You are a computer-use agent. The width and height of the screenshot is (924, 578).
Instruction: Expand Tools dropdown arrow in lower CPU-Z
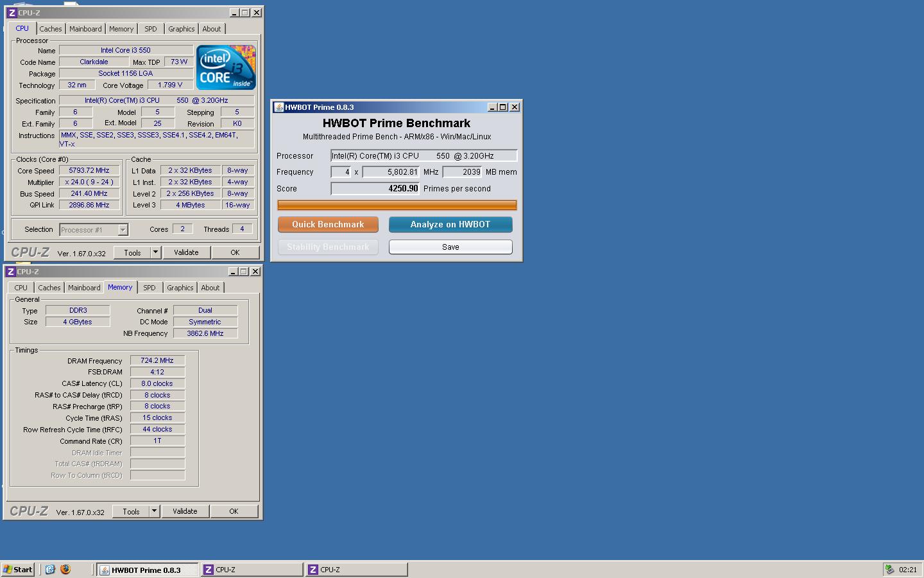(x=154, y=511)
